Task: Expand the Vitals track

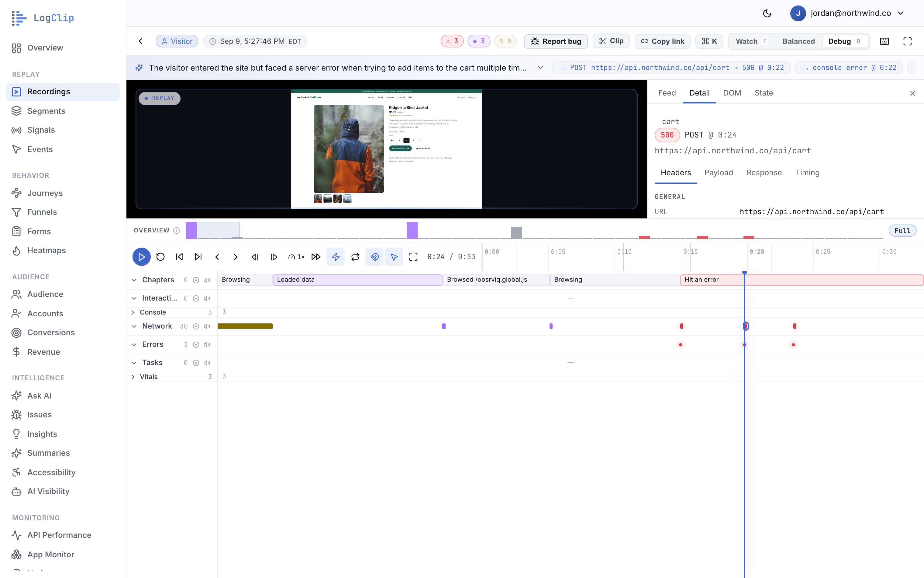Action: (133, 377)
